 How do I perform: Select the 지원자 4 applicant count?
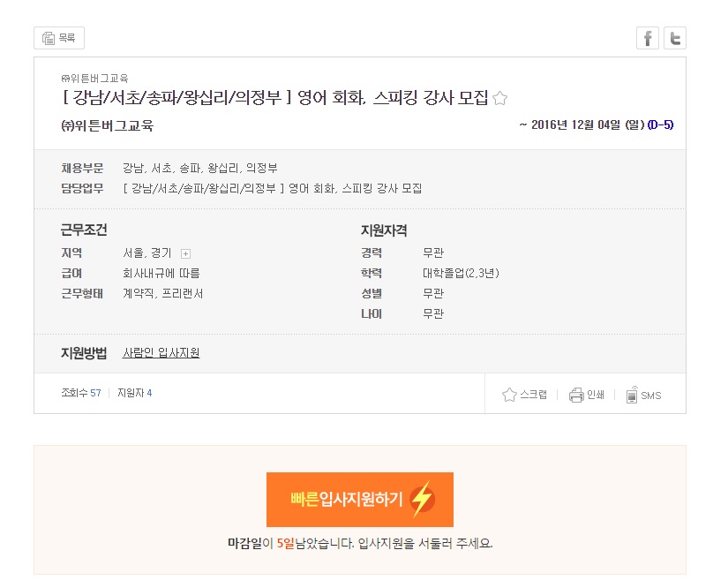coord(135,393)
